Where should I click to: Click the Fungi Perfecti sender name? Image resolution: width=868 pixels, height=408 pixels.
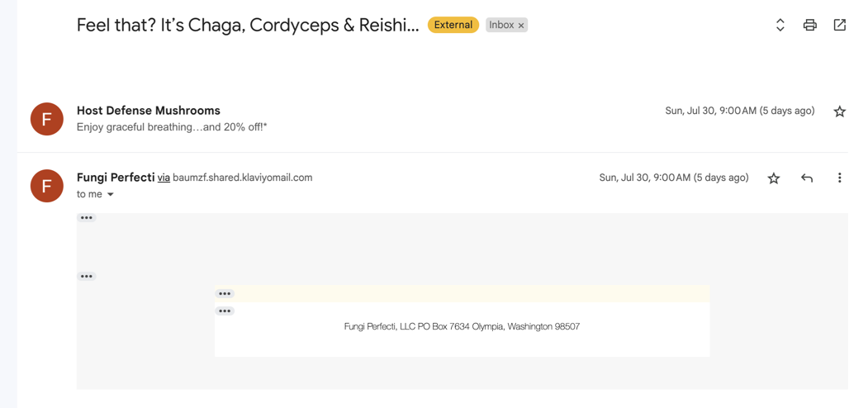coord(116,178)
